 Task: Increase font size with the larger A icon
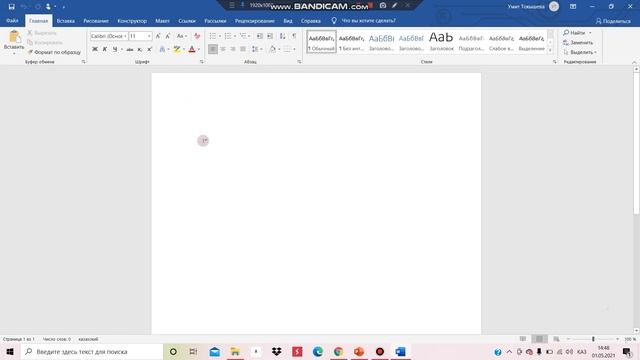pyautogui.click(x=158, y=36)
